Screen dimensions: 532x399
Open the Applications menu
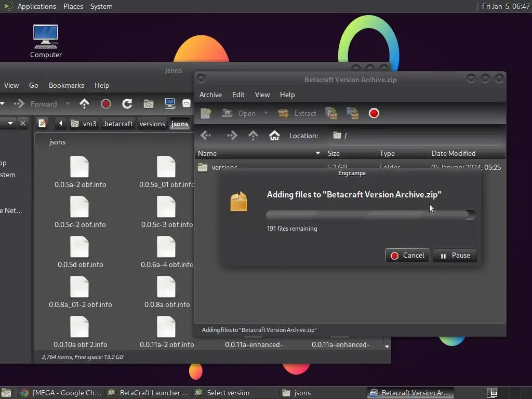point(37,6)
